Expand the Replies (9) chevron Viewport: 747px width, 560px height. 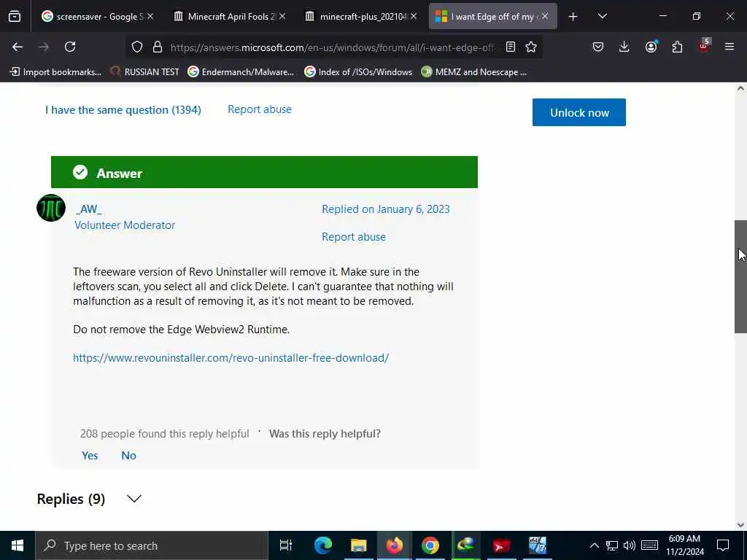pyautogui.click(x=134, y=499)
